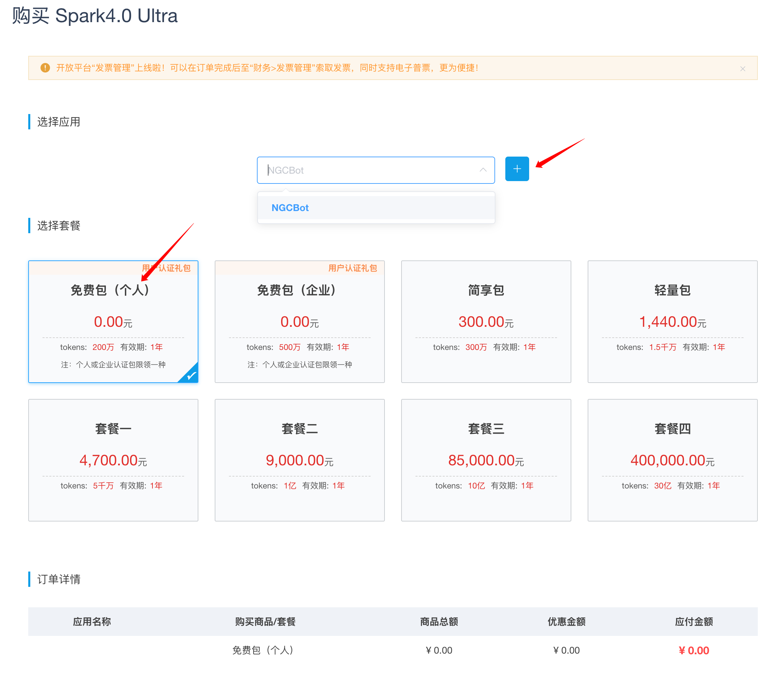784x674 pixels.
Task: Click the 购买商品/套餐 column header
Action: (x=265, y=621)
